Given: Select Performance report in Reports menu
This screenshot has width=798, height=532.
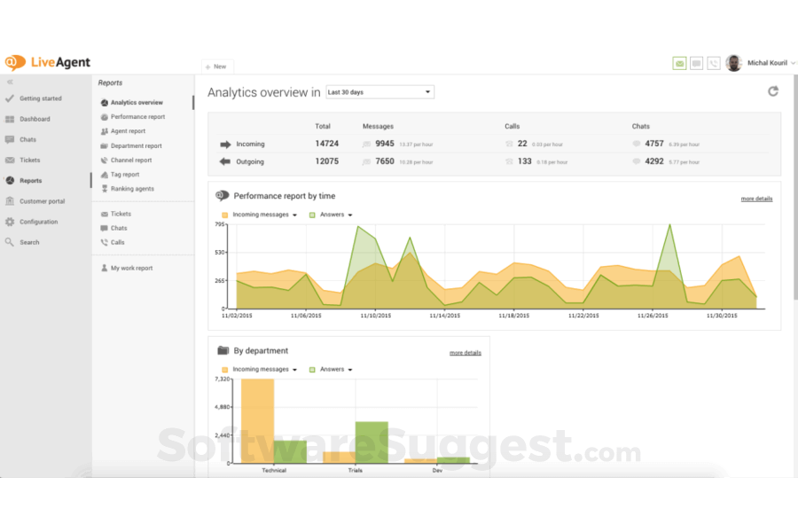Looking at the screenshot, I should tap(137, 117).
